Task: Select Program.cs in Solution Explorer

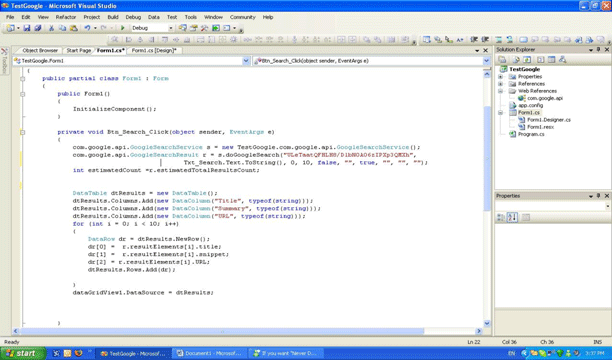Action: pyautogui.click(x=531, y=134)
